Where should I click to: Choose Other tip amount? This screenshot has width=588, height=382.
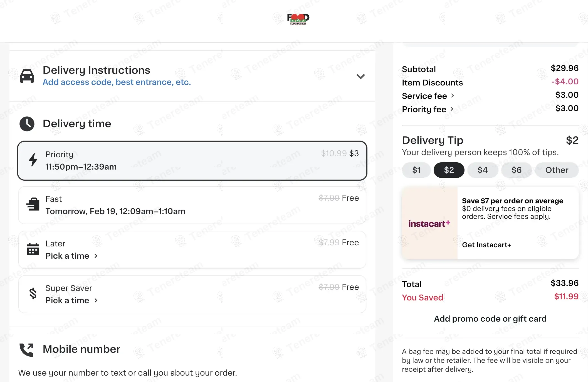[557, 170]
